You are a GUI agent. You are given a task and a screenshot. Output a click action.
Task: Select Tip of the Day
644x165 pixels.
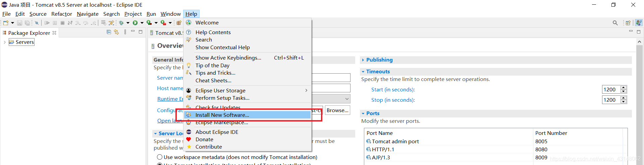point(247,65)
